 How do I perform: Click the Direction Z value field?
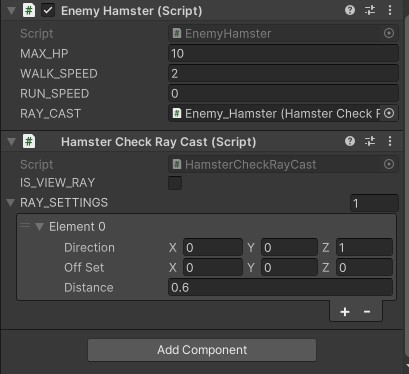(364, 247)
